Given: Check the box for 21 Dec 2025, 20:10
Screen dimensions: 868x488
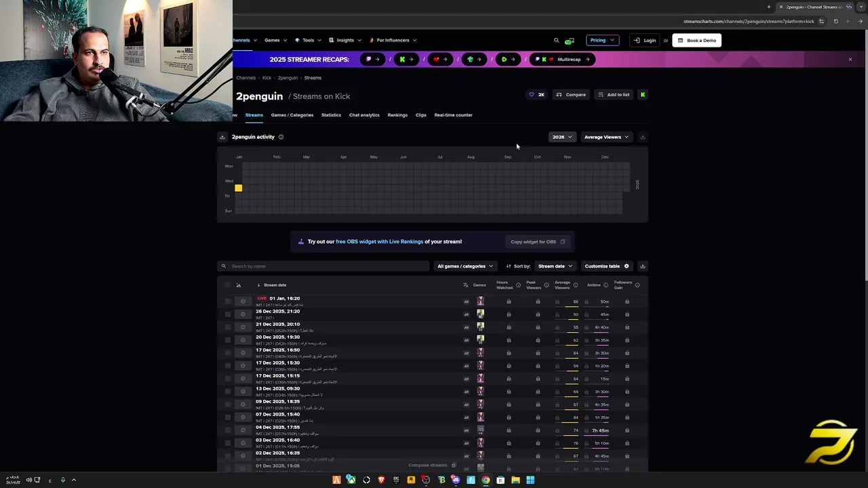Looking at the screenshot, I should tap(228, 327).
